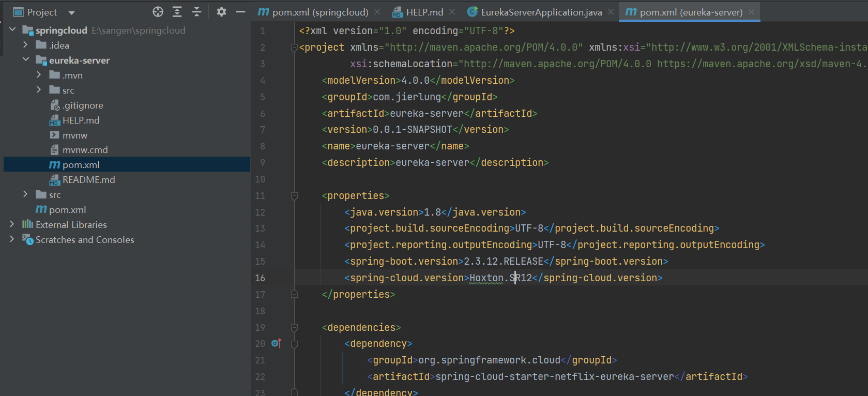Click the Scratches and Consoles icon

coord(28,239)
